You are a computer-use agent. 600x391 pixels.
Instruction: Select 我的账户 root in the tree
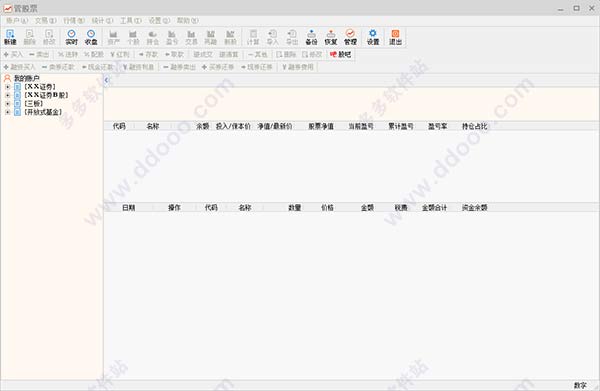[26, 78]
